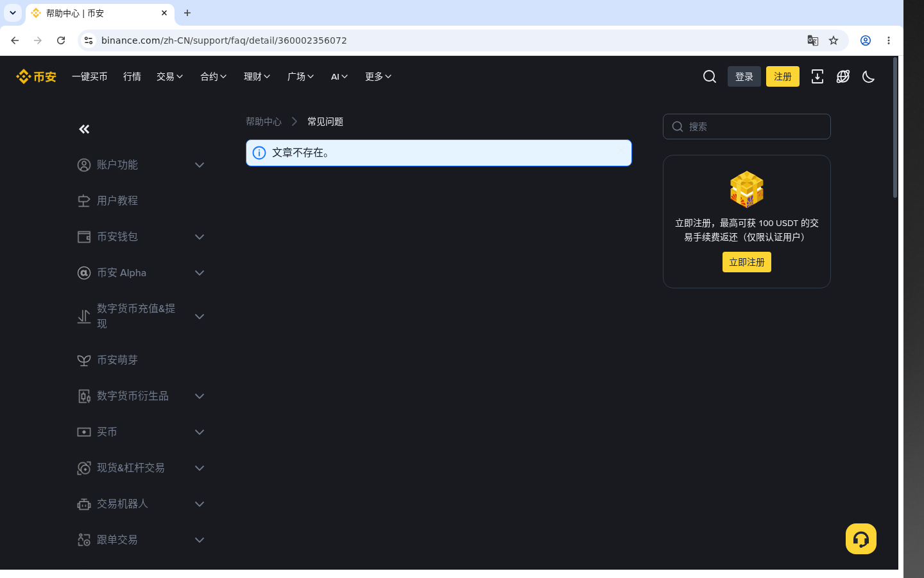The width and height of the screenshot is (924, 578).
Task: Click the 买币 cash icon
Action: click(84, 432)
